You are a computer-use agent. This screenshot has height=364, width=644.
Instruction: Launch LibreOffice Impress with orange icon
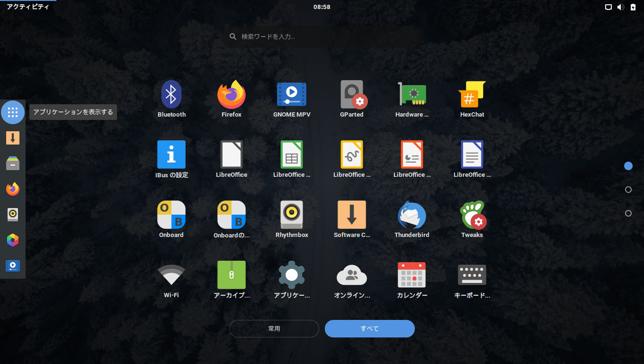tap(412, 159)
